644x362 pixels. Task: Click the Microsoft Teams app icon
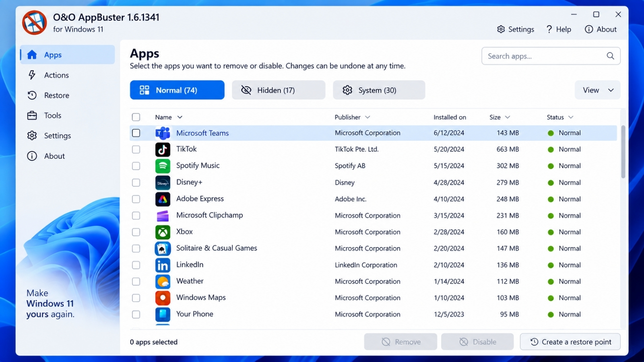tap(163, 133)
